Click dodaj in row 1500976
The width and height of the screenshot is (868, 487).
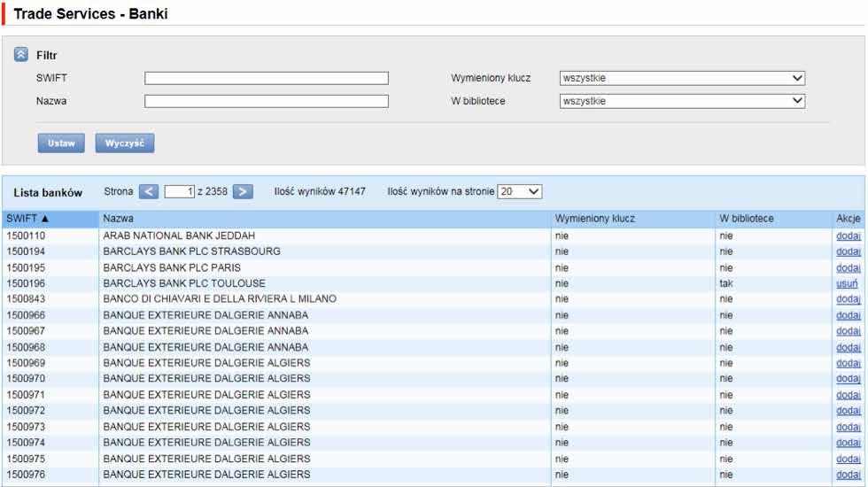coord(849,475)
